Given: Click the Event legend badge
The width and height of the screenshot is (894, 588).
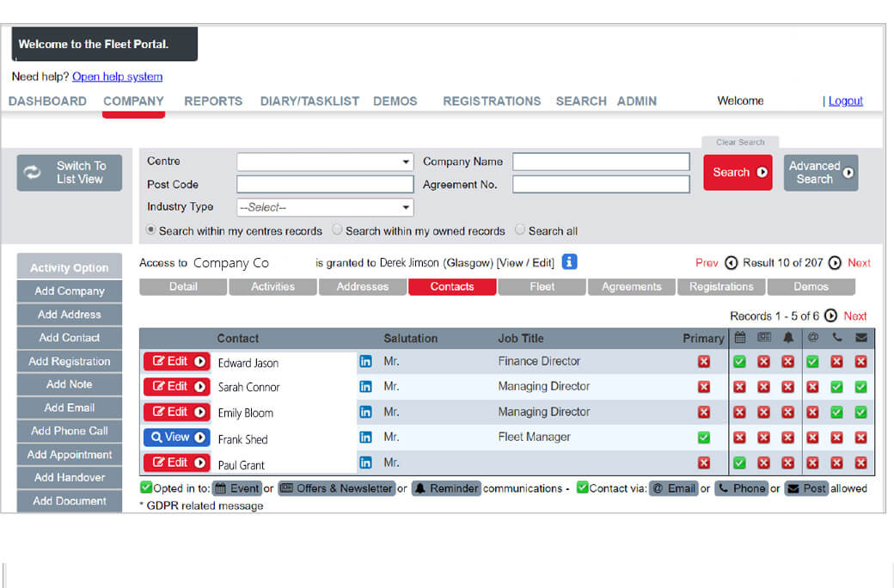Looking at the screenshot, I should coord(237,489).
